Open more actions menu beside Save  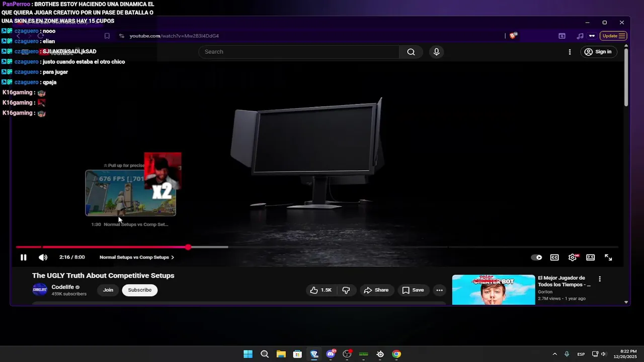(x=439, y=290)
